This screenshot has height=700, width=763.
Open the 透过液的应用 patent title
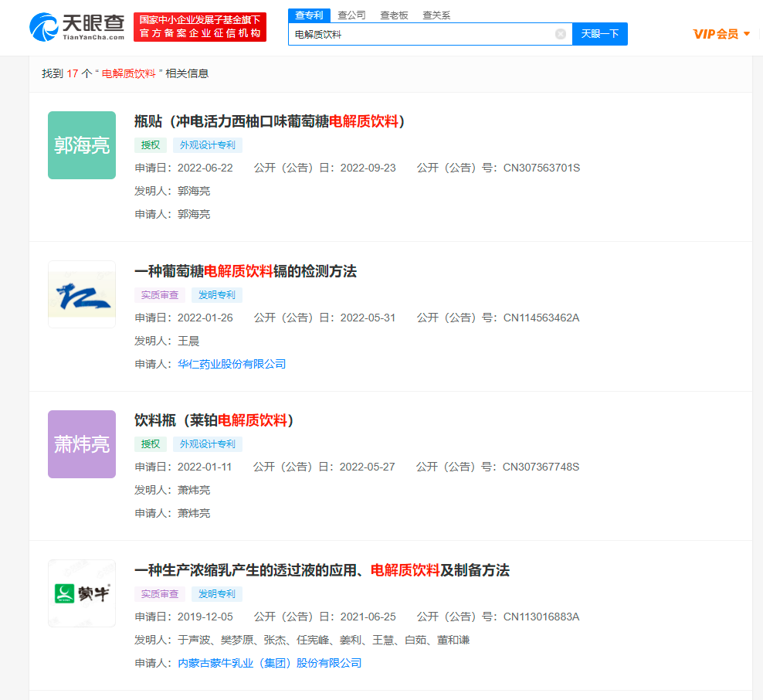click(322, 570)
